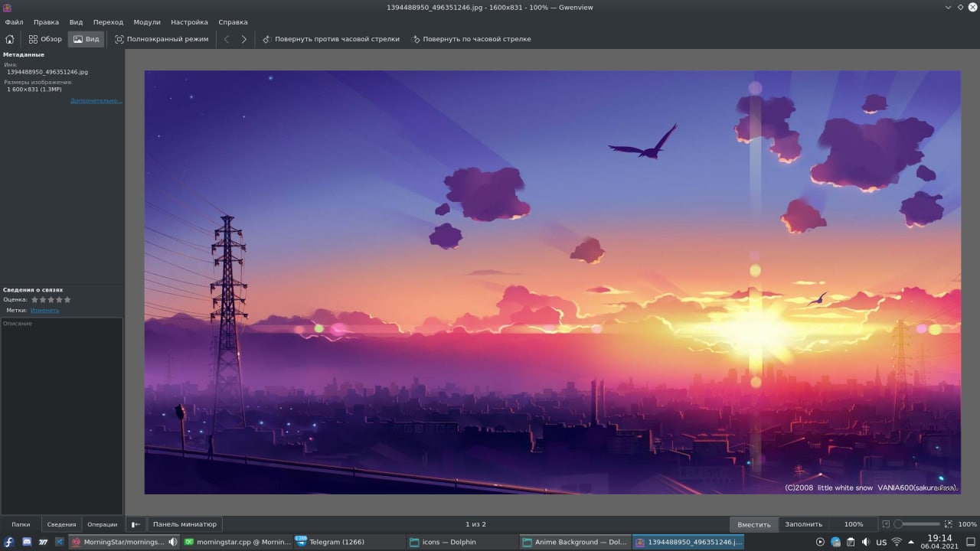
Task: Click the show desktop icon
Action: click(x=970, y=542)
